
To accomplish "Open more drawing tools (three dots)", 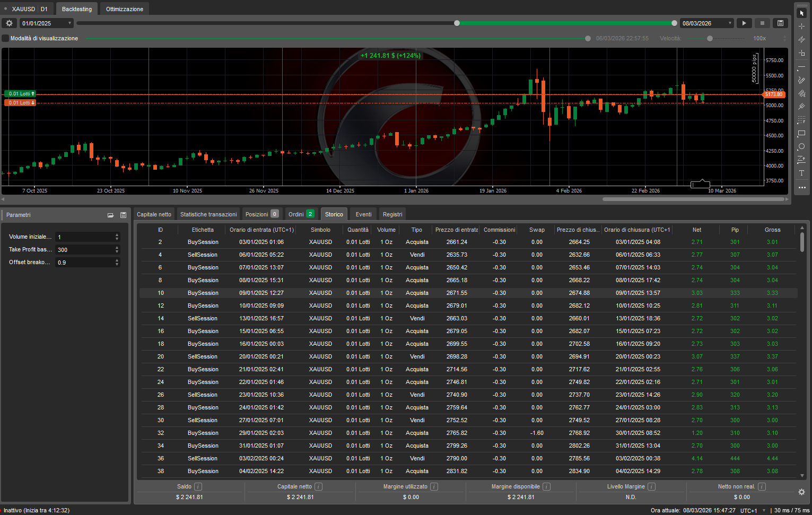I will [x=801, y=187].
